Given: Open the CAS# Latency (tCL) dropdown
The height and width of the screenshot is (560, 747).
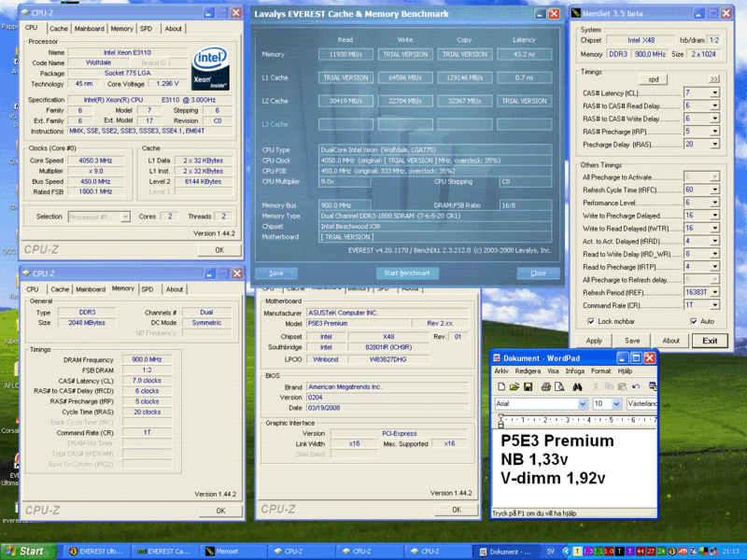Looking at the screenshot, I should [714, 93].
